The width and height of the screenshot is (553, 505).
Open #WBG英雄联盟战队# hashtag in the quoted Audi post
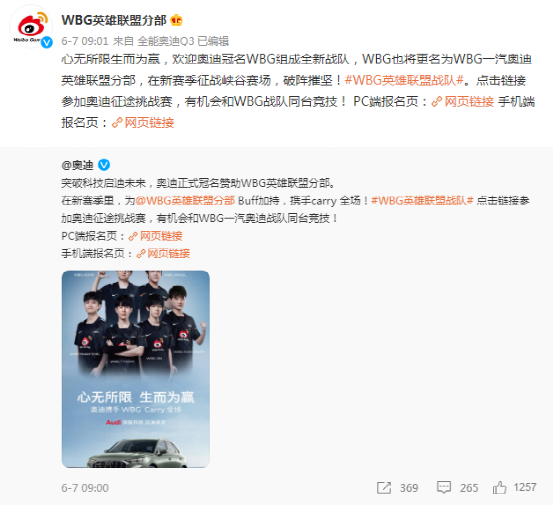pos(422,201)
